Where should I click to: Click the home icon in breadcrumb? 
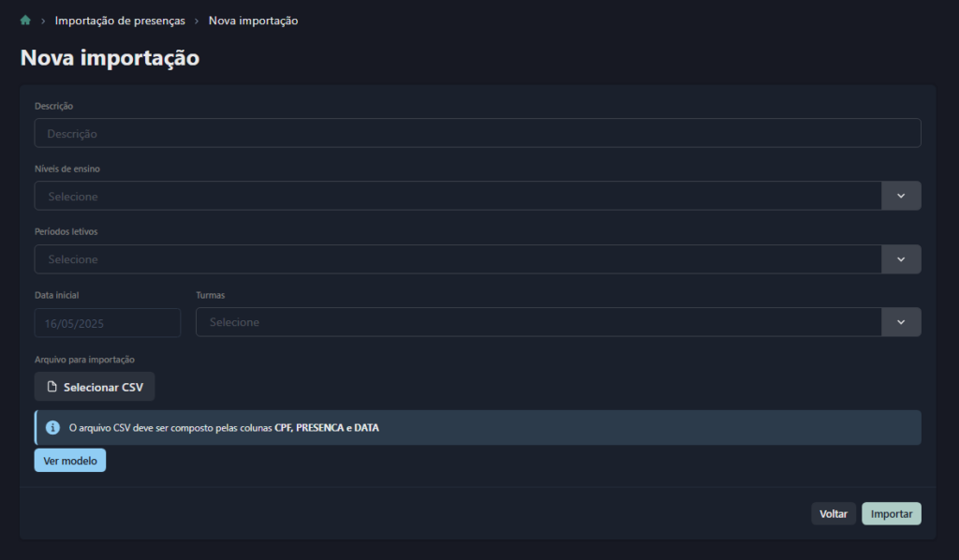click(25, 21)
